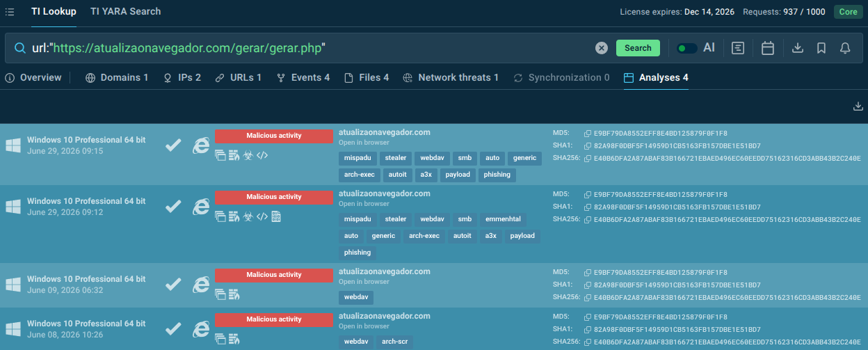Open the Network threats 1 tab
868x350 pixels.
tap(451, 78)
